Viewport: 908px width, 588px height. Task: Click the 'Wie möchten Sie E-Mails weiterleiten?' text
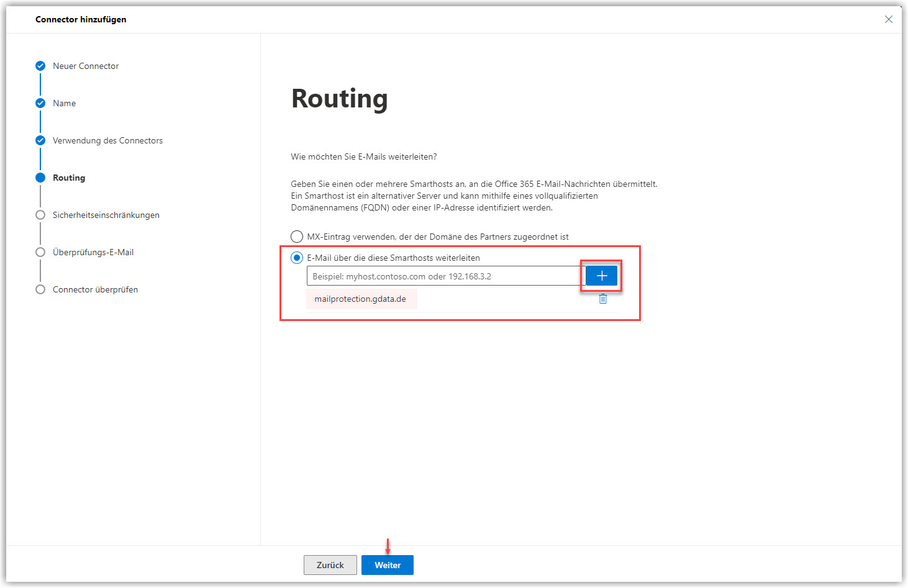coord(364,156)
